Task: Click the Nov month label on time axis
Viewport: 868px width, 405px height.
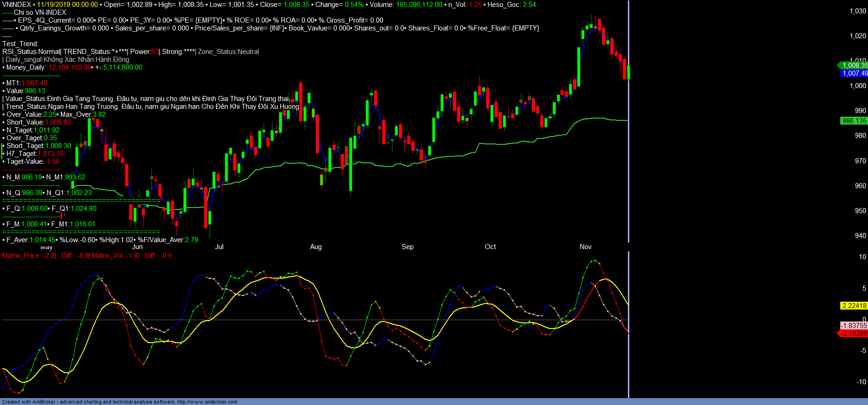Action: [585, 247]
